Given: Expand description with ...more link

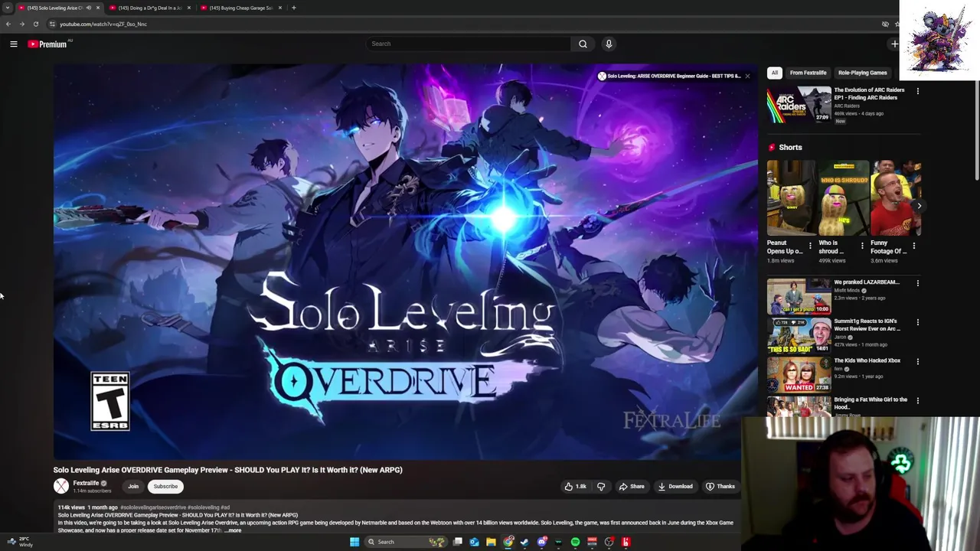Looking at the screenshot, I should pyautogui.click(x=233, y=530).
